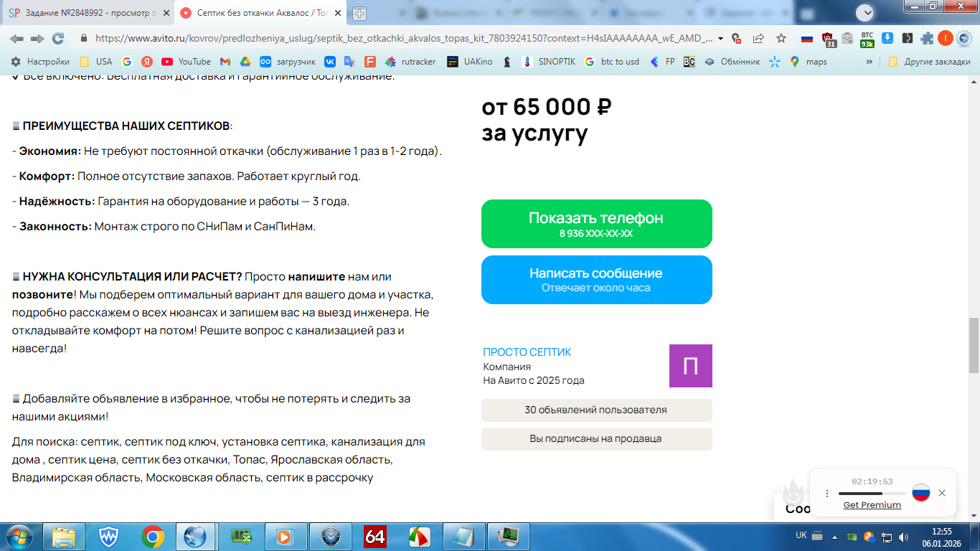The height and width of the screenshot is (551, 980).
Task: Open the Russian flag VPN extension
Action: (807, 39)
